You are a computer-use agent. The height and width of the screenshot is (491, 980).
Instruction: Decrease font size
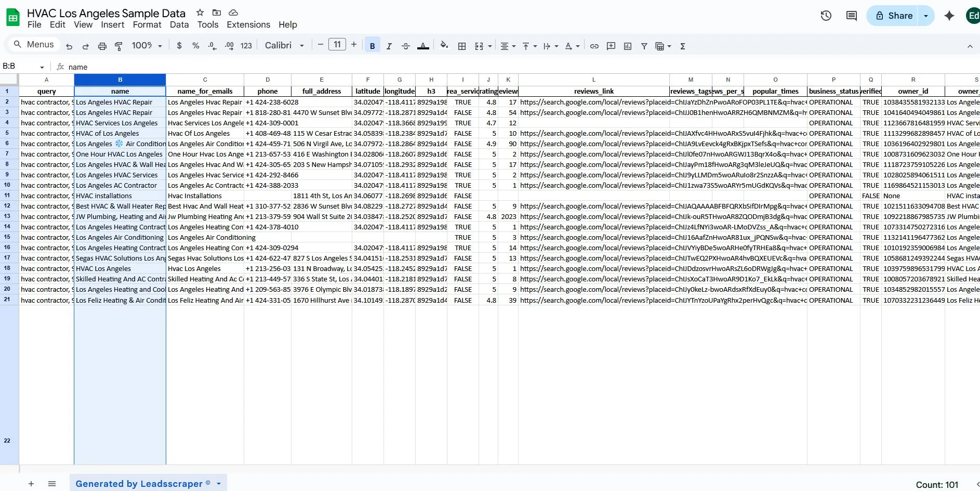(x=321, y=45)
